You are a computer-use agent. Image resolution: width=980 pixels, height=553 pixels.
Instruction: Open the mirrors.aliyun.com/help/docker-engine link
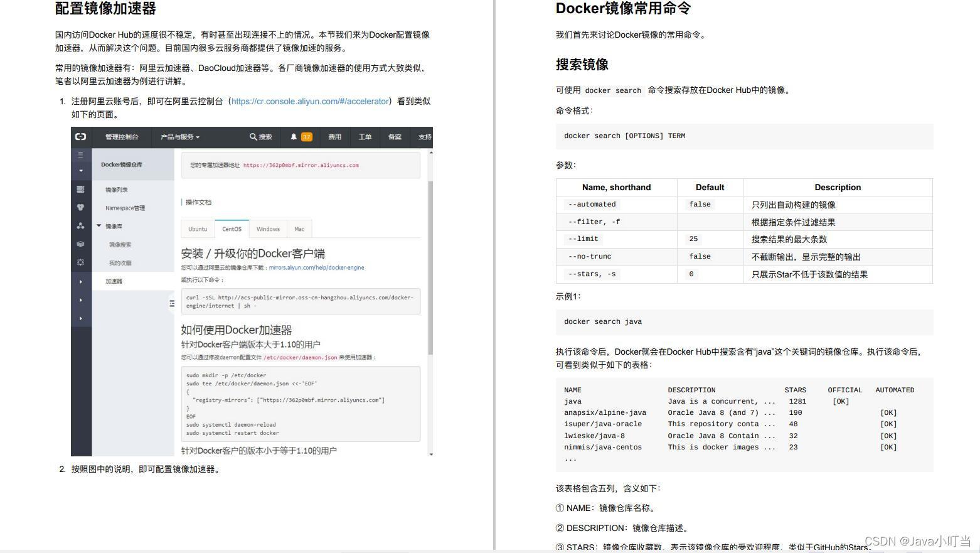316,267
